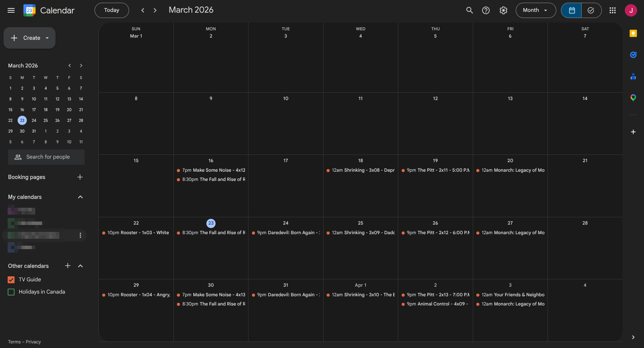Open the Rooster 1x03 event on March 22
The width and height of the screenshot is (644, 348).
136,233
